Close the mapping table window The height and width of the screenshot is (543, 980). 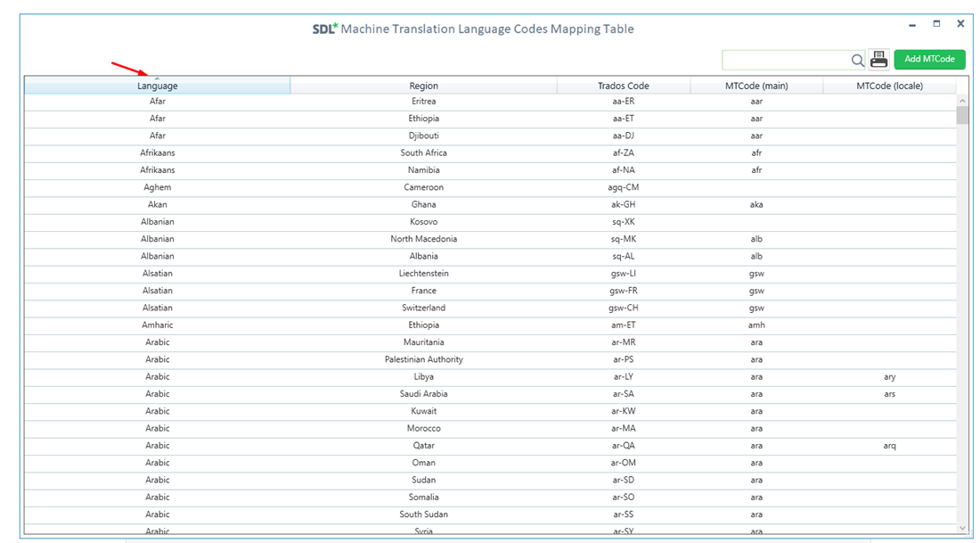pos(960,24)
